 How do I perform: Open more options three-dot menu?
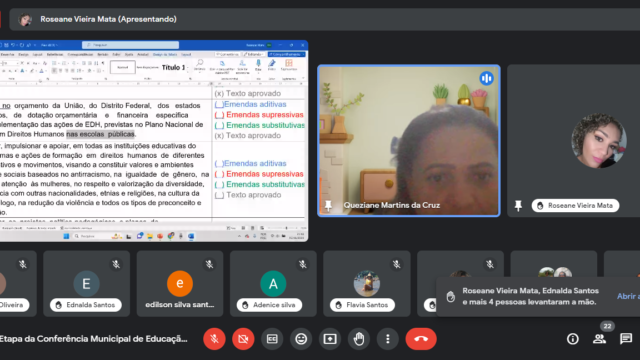tap(388, 339)
